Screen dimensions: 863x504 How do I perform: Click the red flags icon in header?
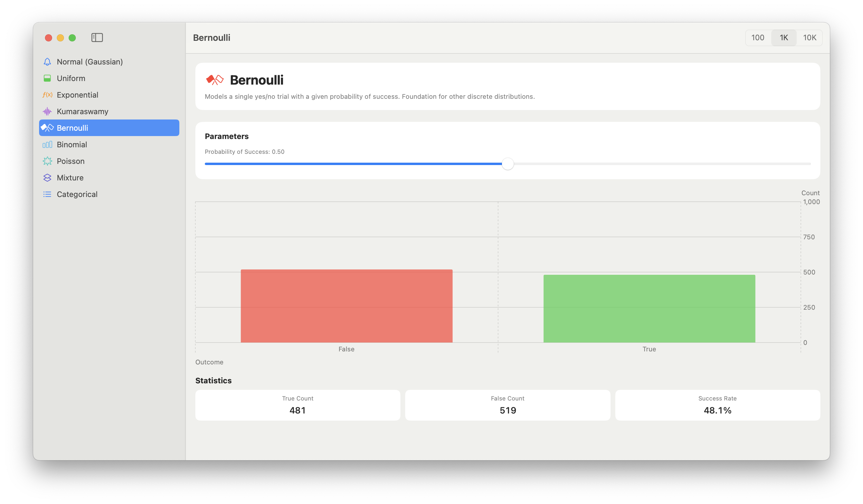click(x=214, y=80)
